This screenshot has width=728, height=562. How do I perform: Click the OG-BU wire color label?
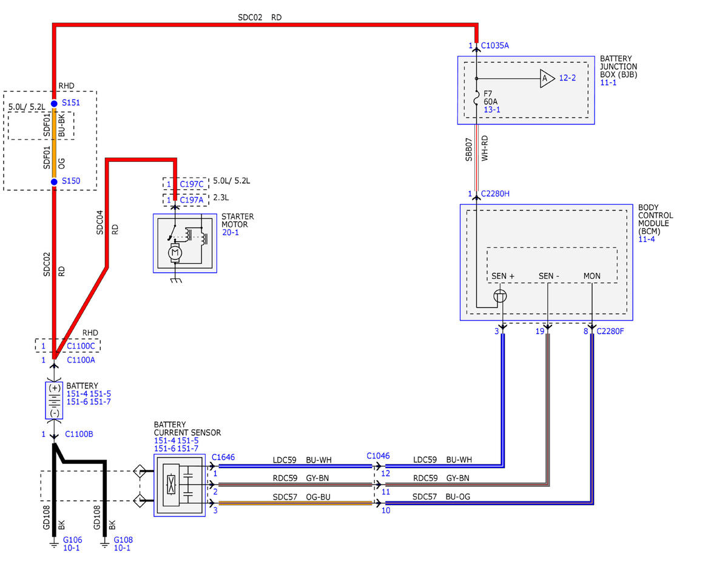pos(320,497)
